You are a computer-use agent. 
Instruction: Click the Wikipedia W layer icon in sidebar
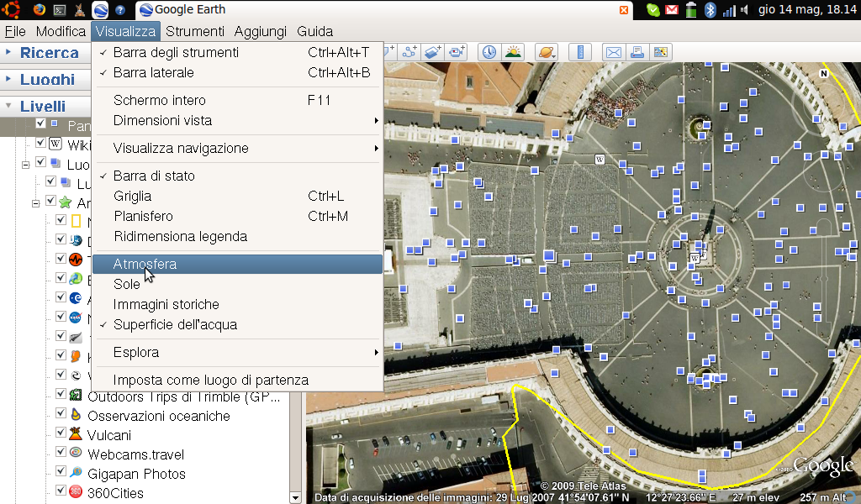[x=55, y=144]
